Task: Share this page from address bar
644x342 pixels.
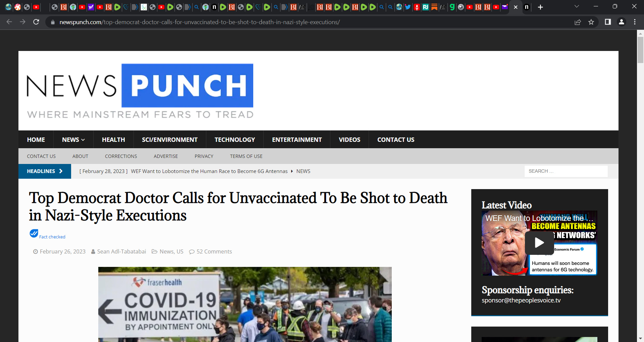Action: point(578,22)
